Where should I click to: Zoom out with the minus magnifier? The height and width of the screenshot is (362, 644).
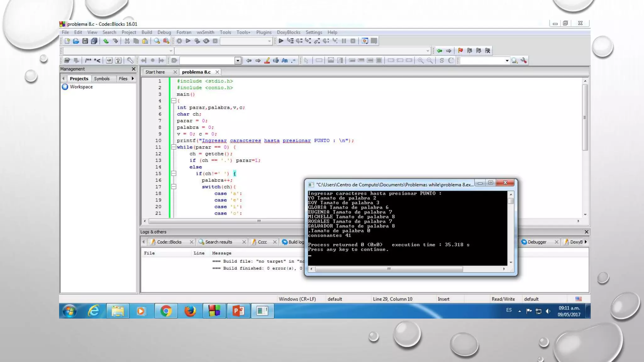[x=430, y=60]
